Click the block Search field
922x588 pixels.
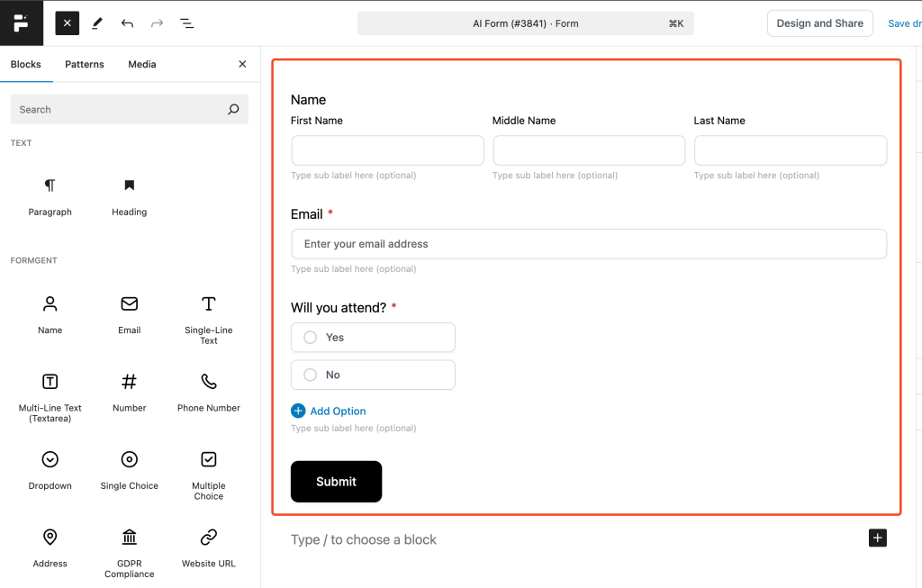tap(130, 109)
